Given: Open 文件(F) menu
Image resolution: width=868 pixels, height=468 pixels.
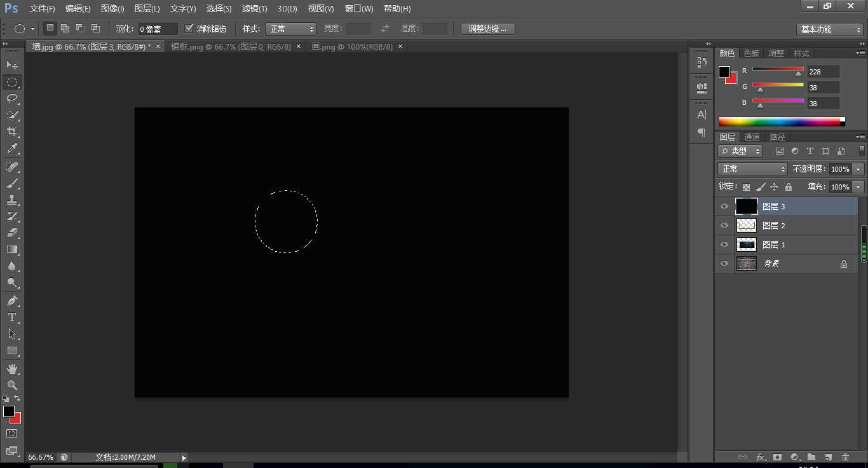Looking at the screenshot, I should pyautogui.click(x=43, y=9).
